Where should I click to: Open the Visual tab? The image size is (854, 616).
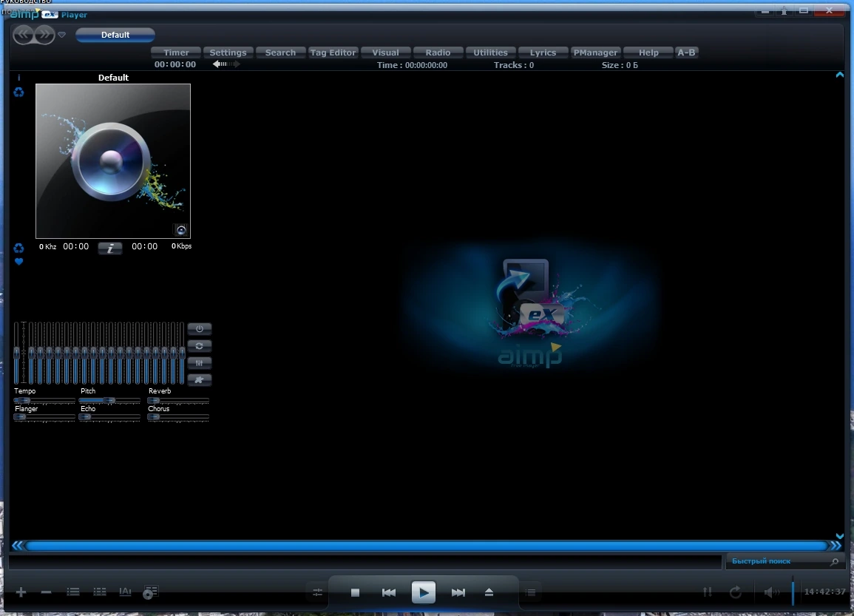(386, 53)
